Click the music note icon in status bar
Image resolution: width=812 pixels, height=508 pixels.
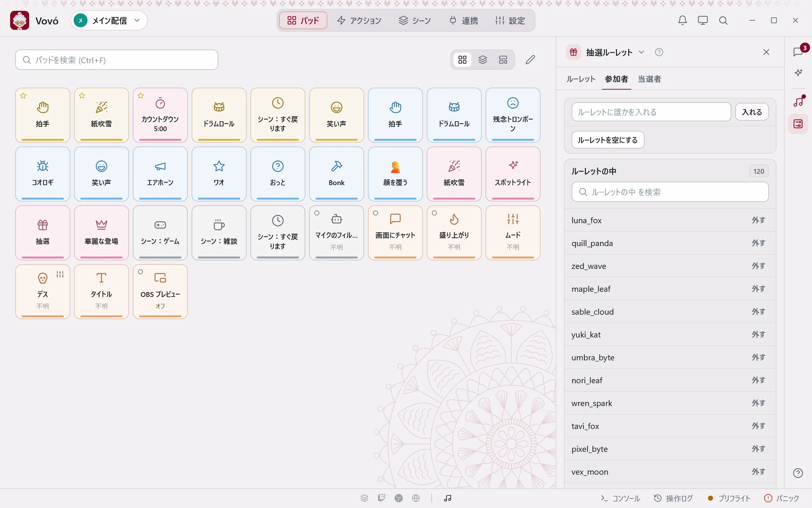[x=448, y=498]
